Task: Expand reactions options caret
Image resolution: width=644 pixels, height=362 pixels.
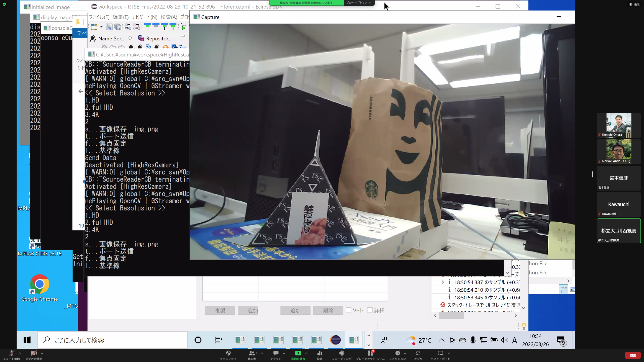Action: [405, 353]
